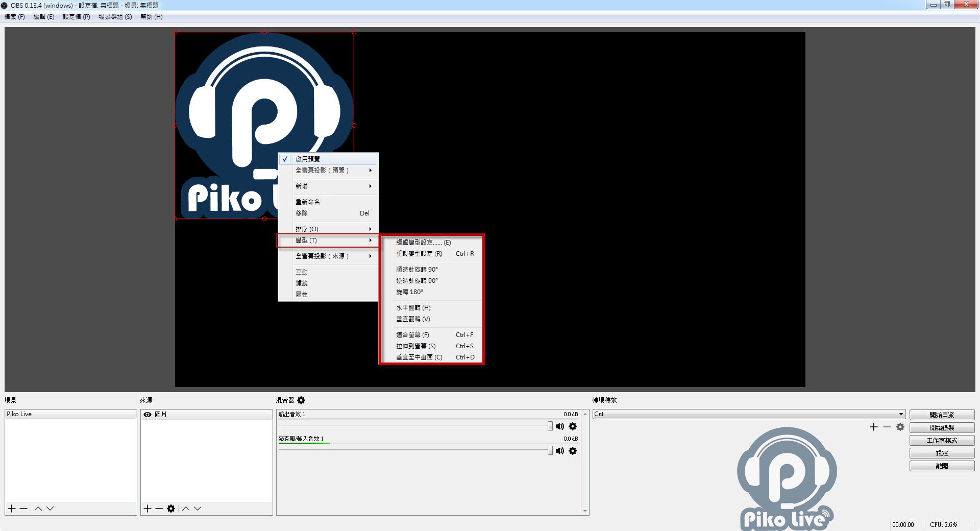
Task: Add a transition with plus icon
Action: pos(874,427)
